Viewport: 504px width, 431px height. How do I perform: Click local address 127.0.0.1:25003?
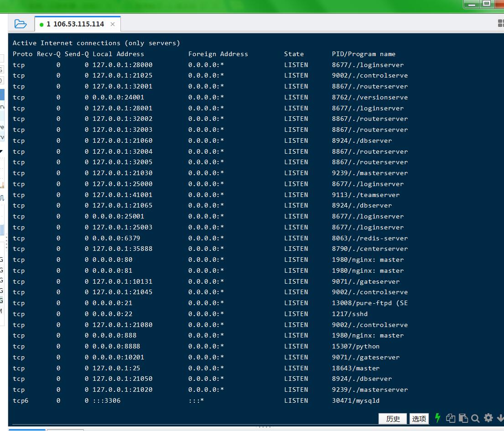pyautogui.click(x=122, y=227)
